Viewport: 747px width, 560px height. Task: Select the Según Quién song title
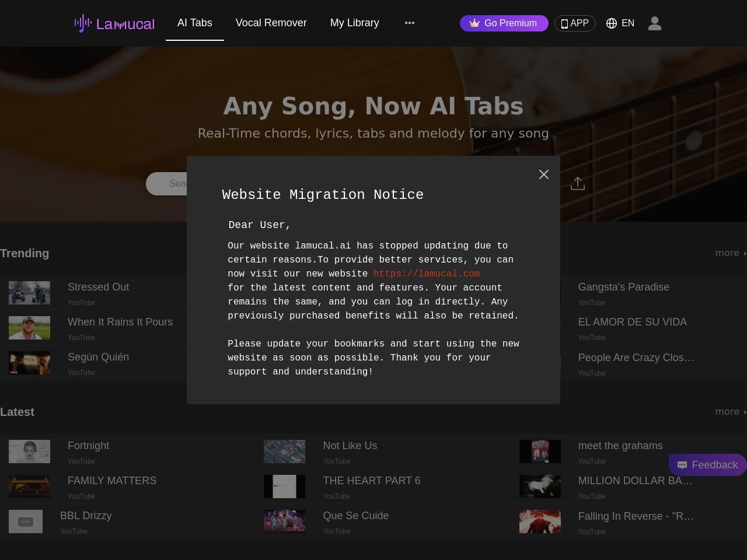click(x=99, y=357)
